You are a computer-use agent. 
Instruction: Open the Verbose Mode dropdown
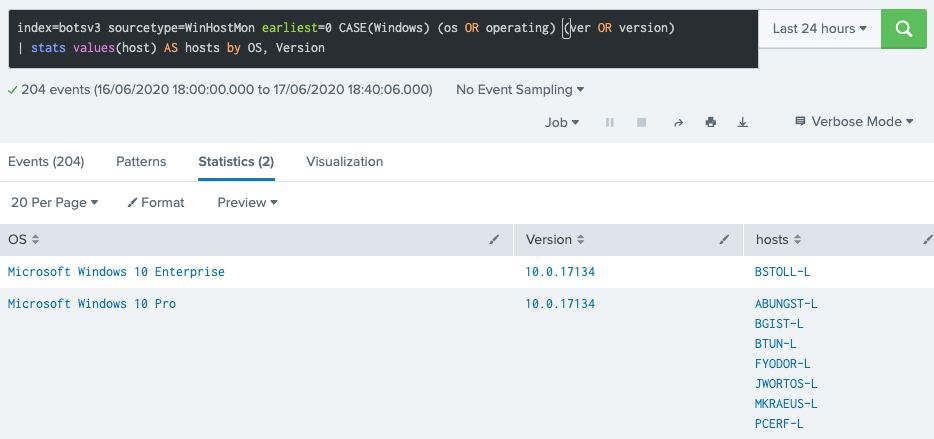tap(854, 122)
